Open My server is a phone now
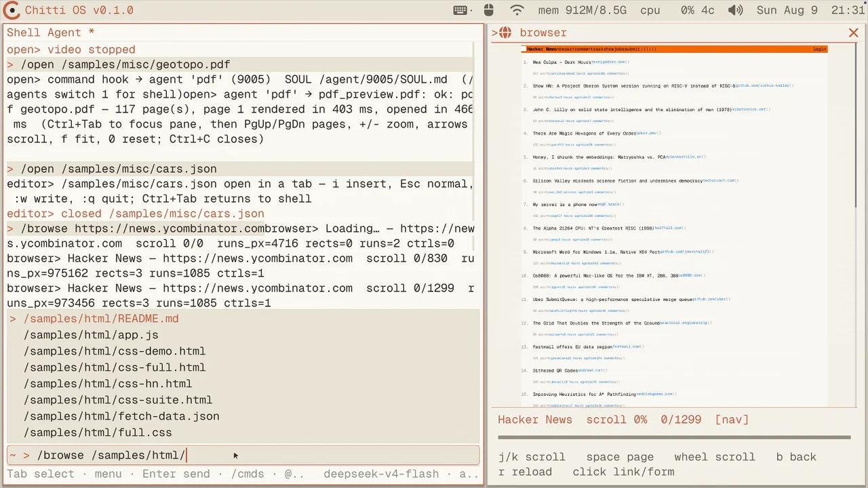Image resolution: width=868 pixels, height=488 pixels. (x=564, y=205)
